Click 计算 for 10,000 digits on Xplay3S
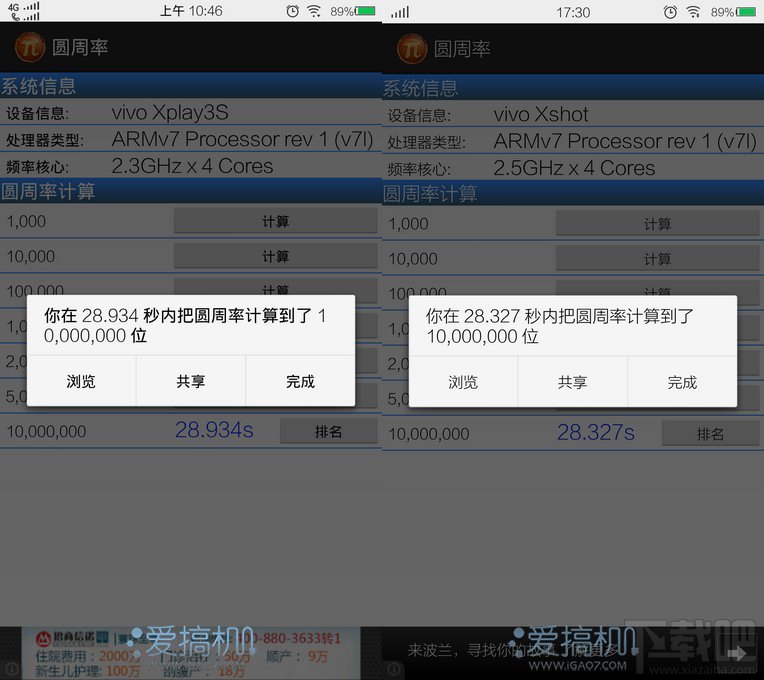764x680 pixels. tap(276, 256)
